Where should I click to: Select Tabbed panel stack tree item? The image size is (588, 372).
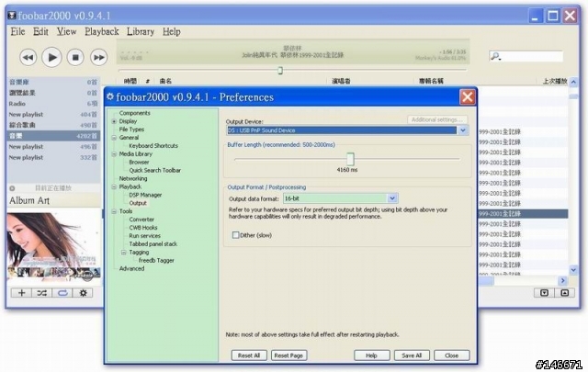[153, 244]
